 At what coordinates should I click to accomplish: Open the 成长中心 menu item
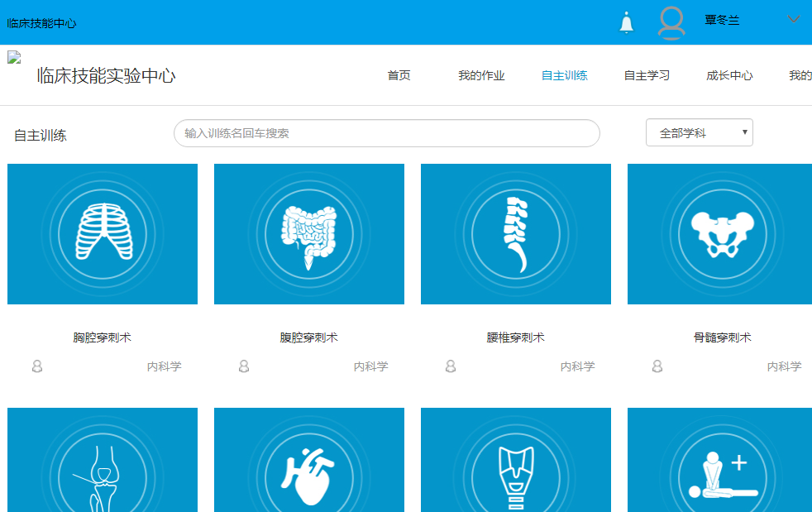coord(729,76)
